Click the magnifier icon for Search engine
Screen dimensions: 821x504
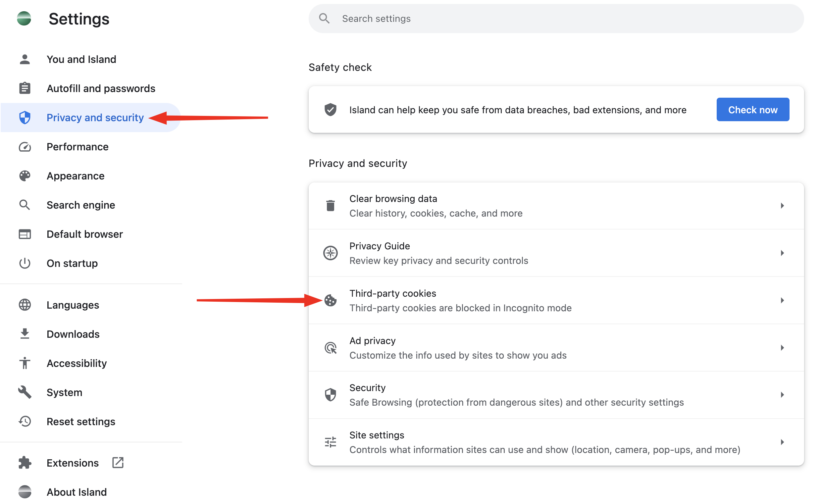(x=25, y=205)
